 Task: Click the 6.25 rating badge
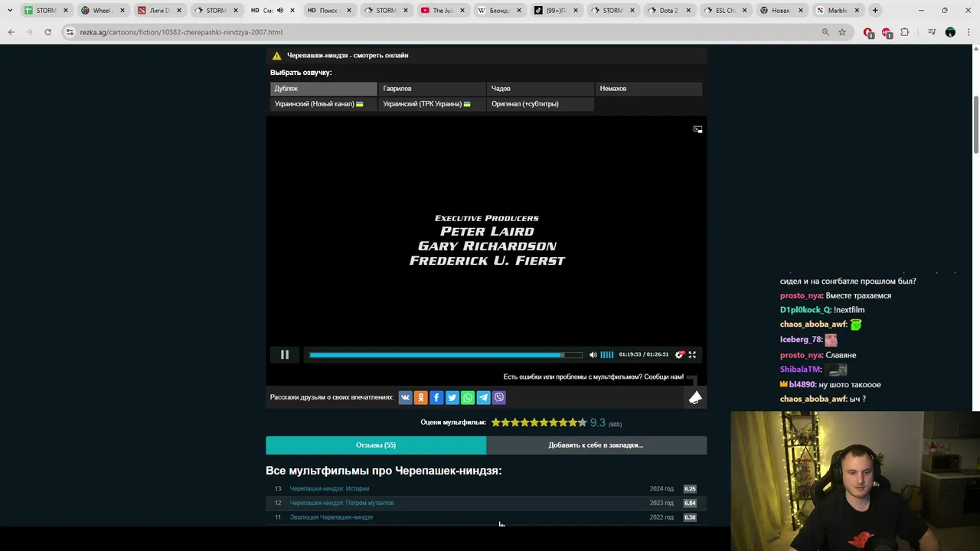pyautogui.click(x=690, y=488)
